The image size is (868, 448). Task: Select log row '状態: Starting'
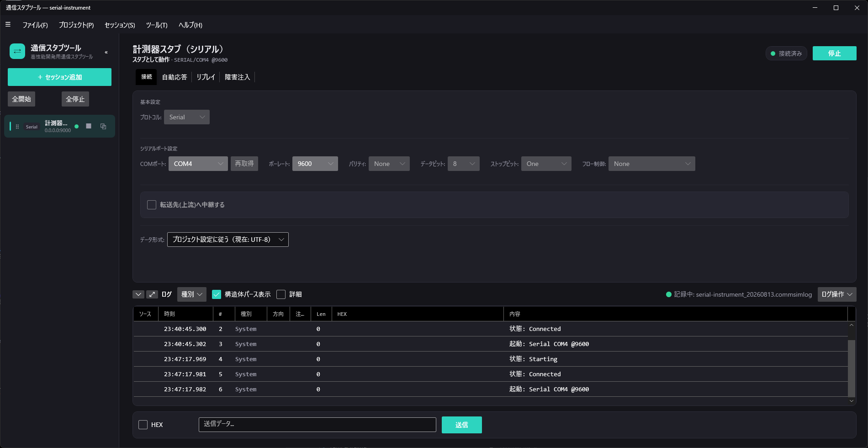click(x=491, y=359)
